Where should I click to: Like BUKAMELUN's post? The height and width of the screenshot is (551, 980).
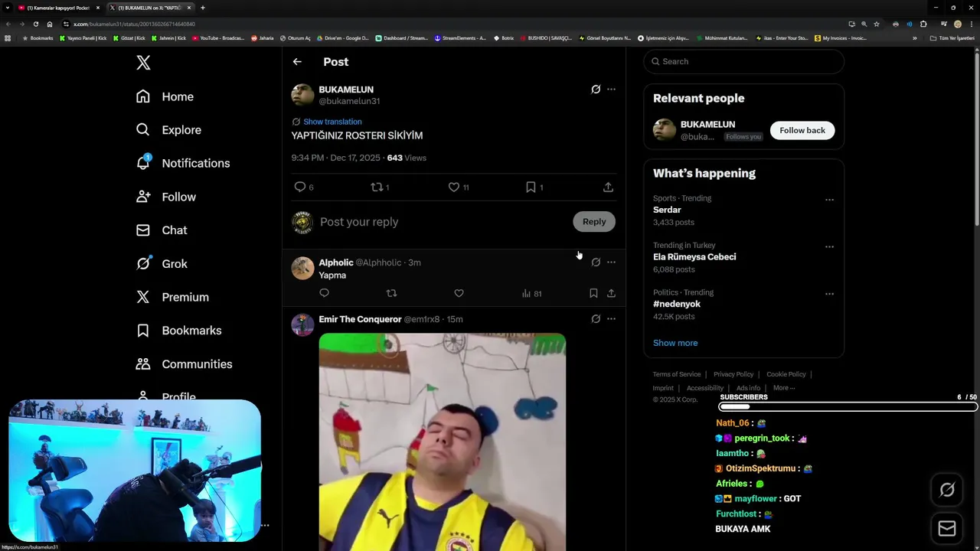[x=458, y=187]
